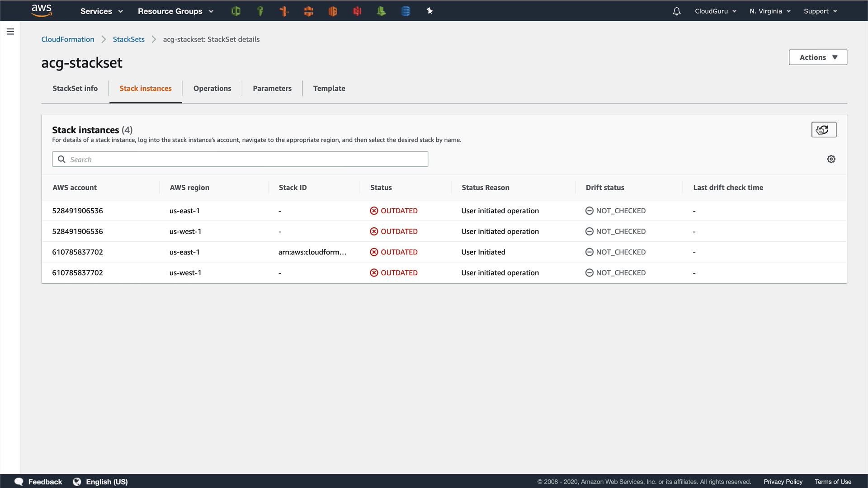Open the notifications bell
The height and width of the screenshot is (488, 868).
676,11
